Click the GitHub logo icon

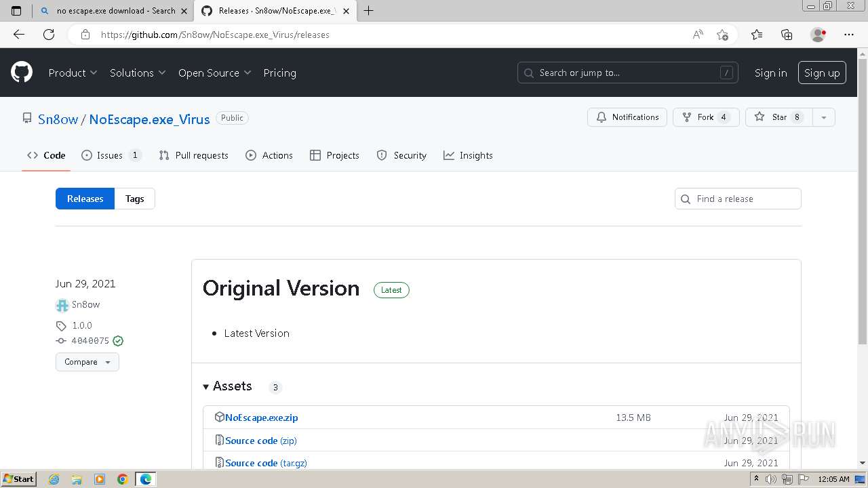(22, 73)
